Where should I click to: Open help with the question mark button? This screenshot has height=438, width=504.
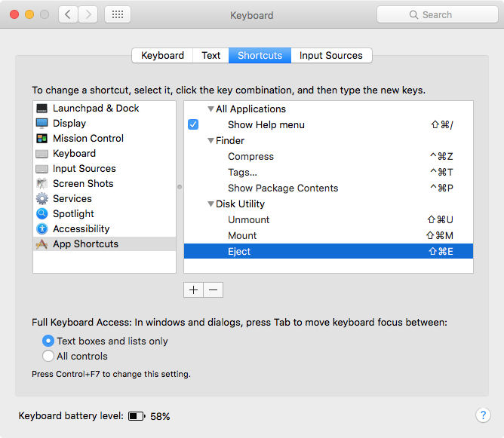[483, 415]
